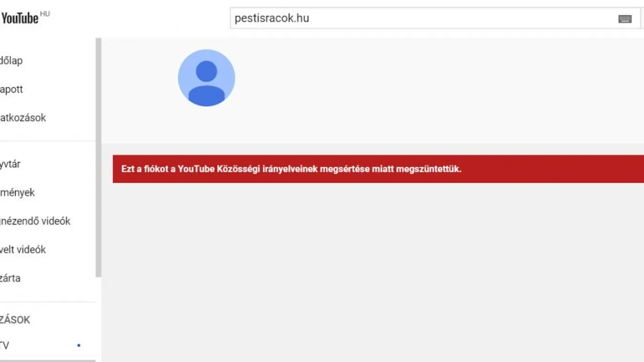This screenshot has height=362, width=644.
Task: Click the divider area below zárta entry
Action: tap(48, 301)
